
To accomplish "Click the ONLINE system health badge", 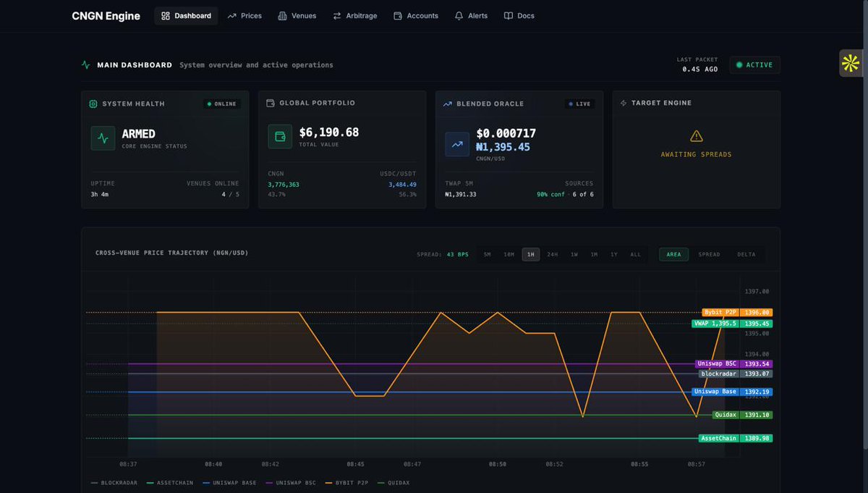I will (222, 104).
